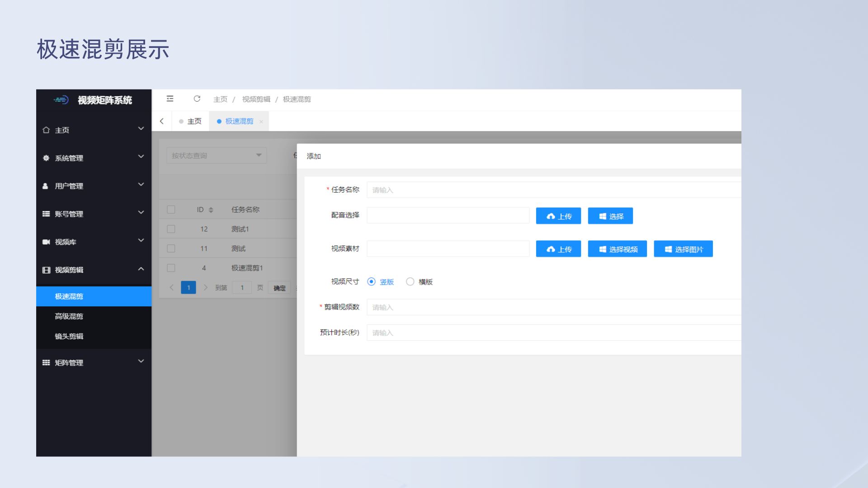Close the 极速混剪 tab with its x

pyautogui.click(x=261, y=122)
